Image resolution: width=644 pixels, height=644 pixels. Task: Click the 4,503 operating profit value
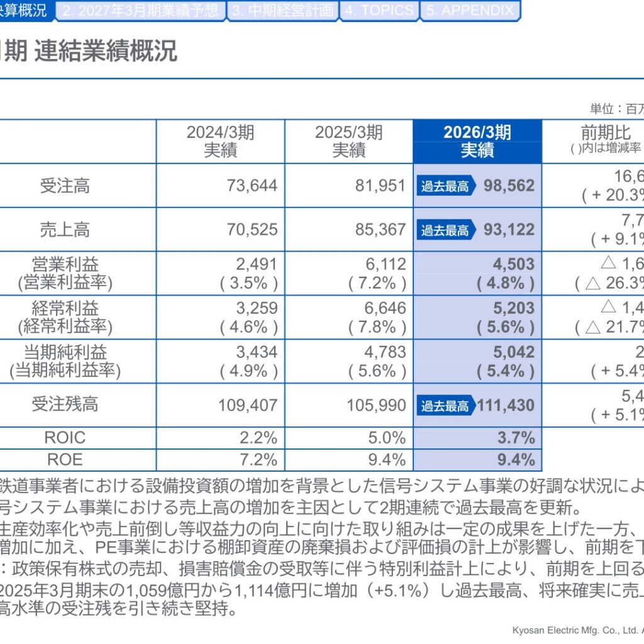point(514,265)
